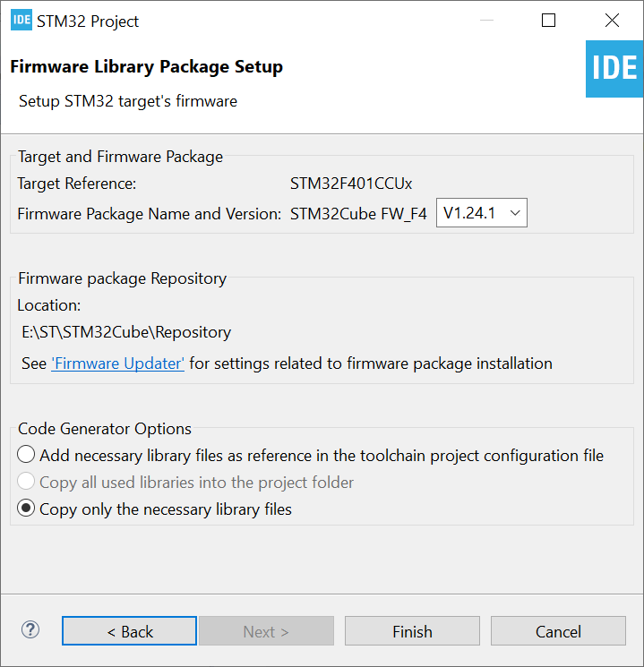This screenshot has height=667, width=644.
Task: Click the large blue IDE logo banner
Action: pyautogui.click(x=614, y=68)
